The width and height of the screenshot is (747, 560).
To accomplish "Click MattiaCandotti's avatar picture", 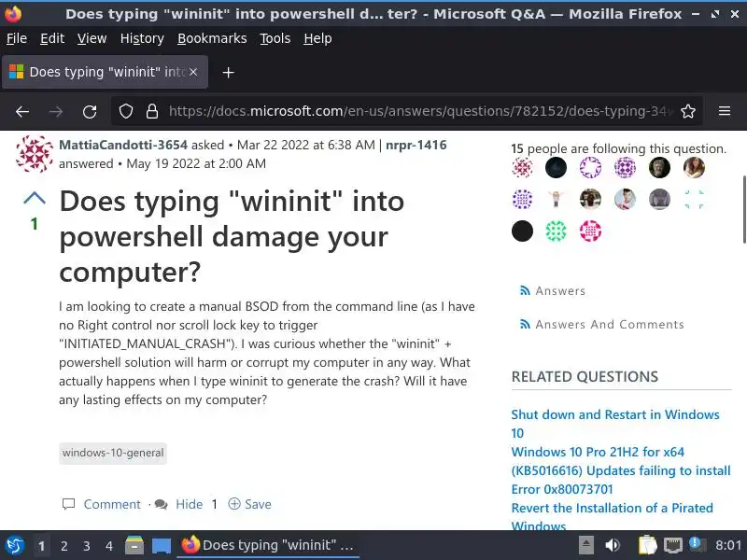I will (35, 153).
